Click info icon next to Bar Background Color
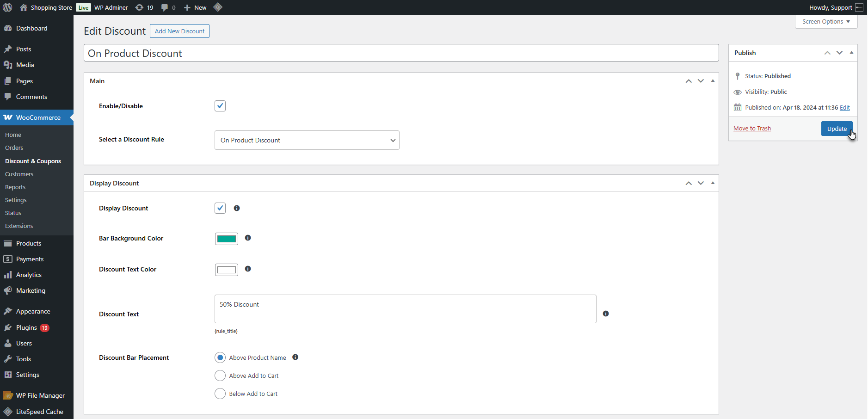 pyautogui.click(x=248, y=238)
